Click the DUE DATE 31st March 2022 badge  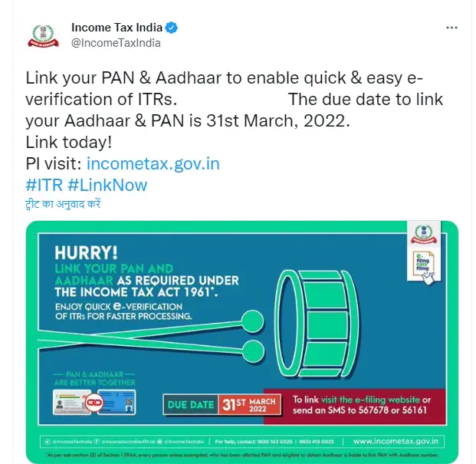tap(222, 404)
